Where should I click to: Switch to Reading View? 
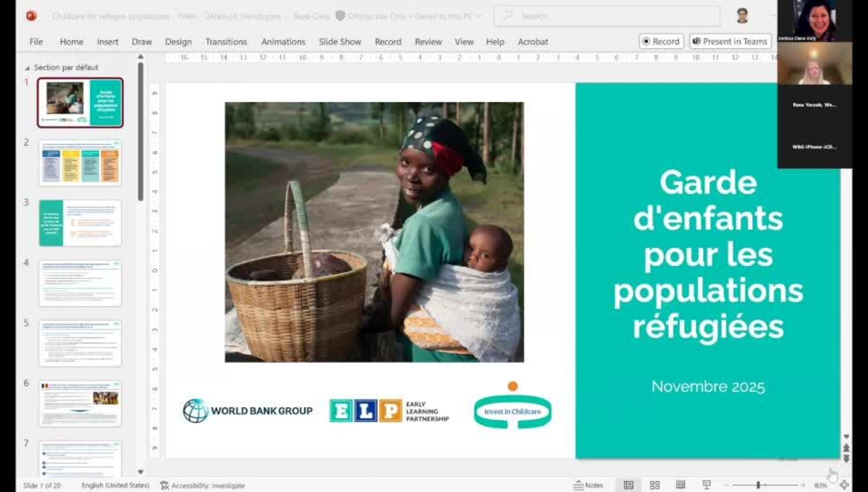pos(680,485)
